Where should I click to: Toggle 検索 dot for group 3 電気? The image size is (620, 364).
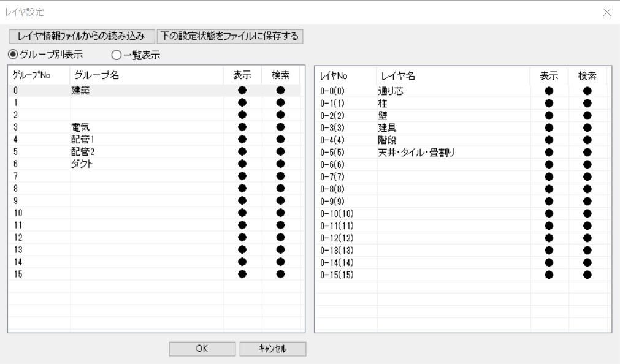tap(281, 127)
